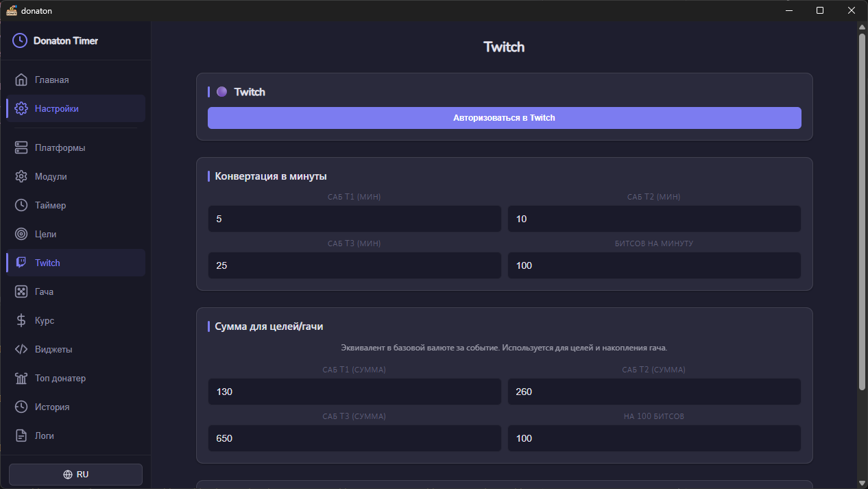Click the САБ T3 (СУММА) field with 650
This screenshot has width=868, height=489.
point(354,438)
